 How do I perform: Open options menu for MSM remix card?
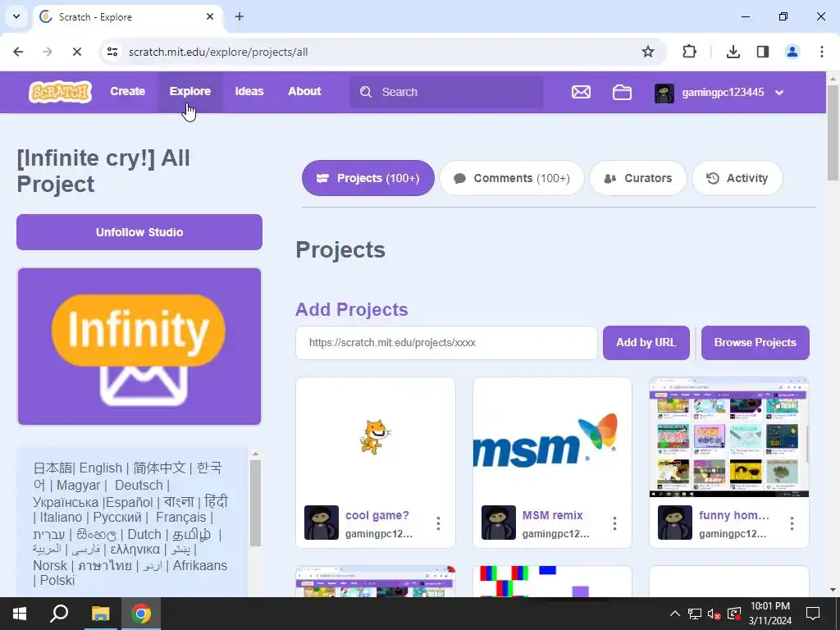615,523
